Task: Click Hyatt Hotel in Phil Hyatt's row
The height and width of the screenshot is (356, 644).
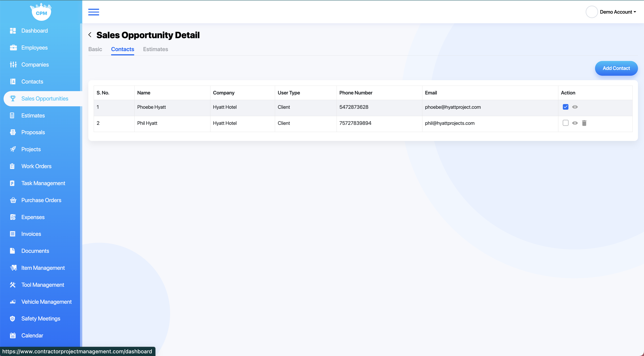Action: 225,123
